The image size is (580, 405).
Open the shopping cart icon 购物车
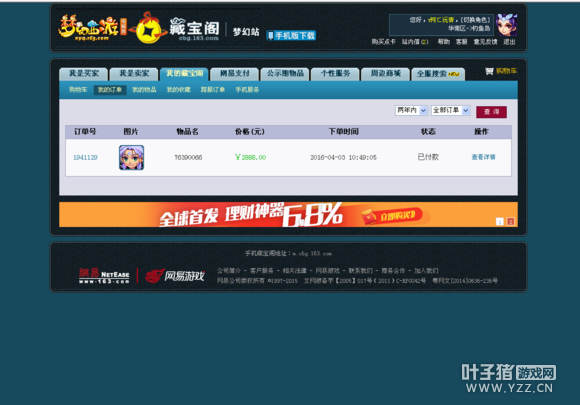501,71
